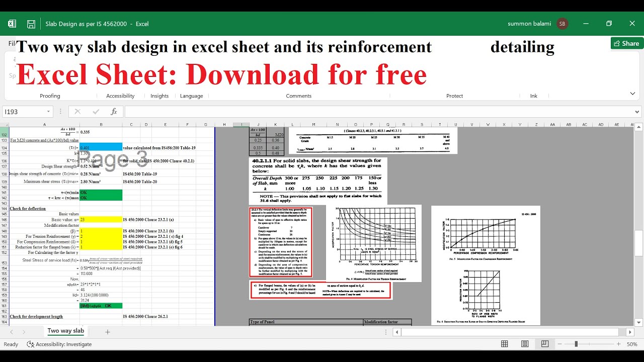Screen dimensions: 644x362
Task: Select column E header
Action: 165,124
